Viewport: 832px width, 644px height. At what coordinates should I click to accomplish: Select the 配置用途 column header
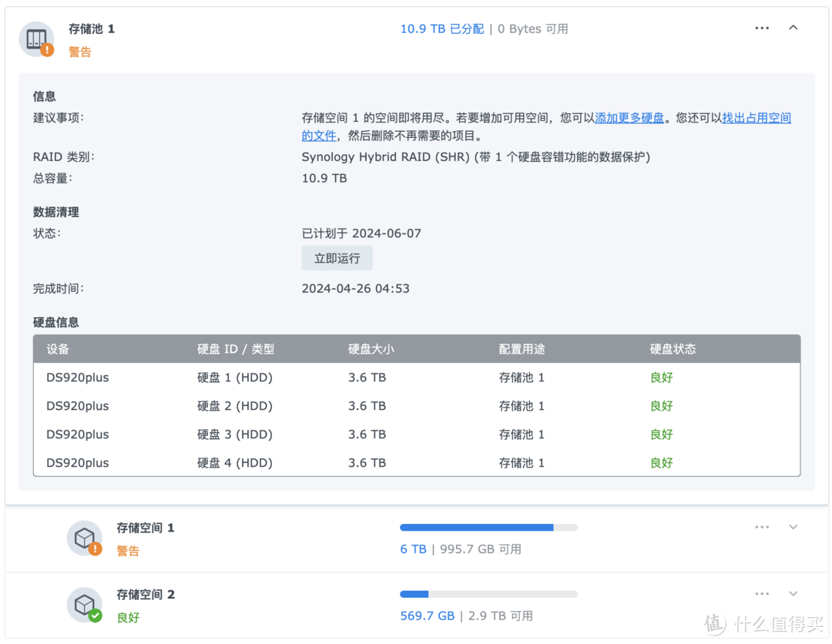[x=522, y=349]
